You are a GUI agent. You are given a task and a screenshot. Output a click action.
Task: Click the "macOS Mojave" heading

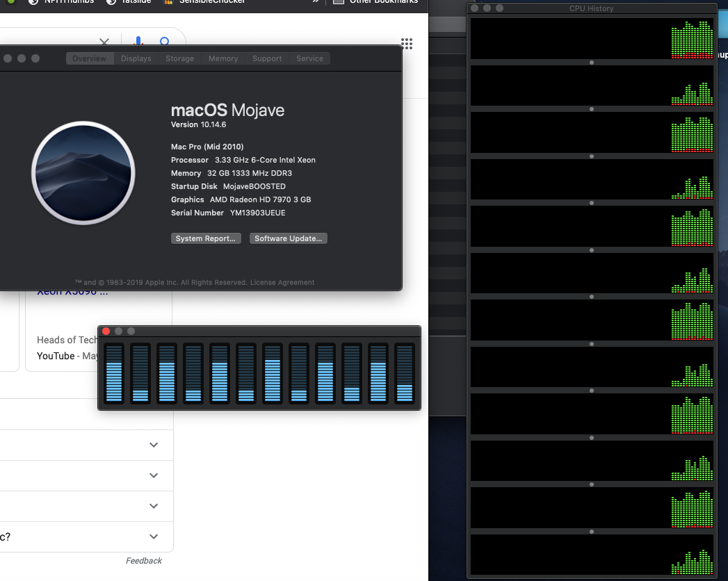pyautogui.click(x=227, y=111)
